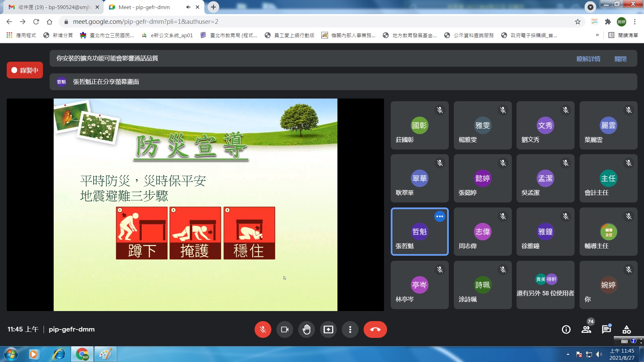Open meeting details info icon

566,329
